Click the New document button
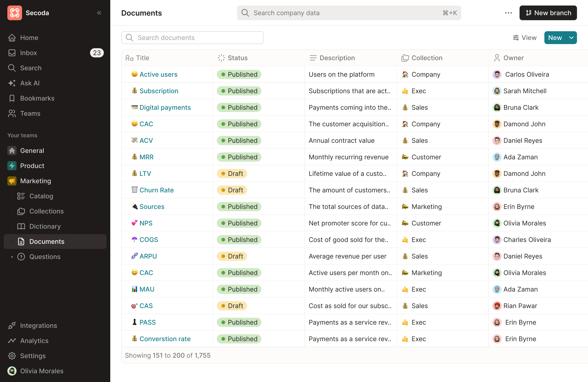 pos(555,37)
